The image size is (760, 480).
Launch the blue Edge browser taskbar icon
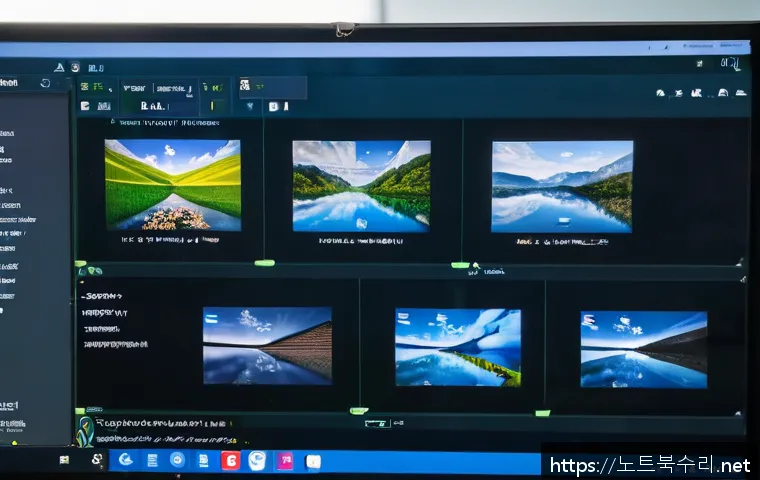click(126, 460)
